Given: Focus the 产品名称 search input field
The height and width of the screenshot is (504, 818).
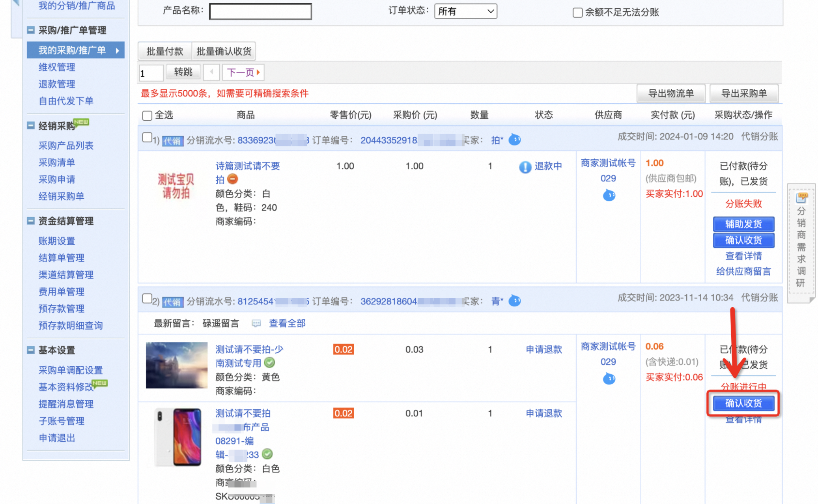Looking at the screenshot, I should point(260,11).
